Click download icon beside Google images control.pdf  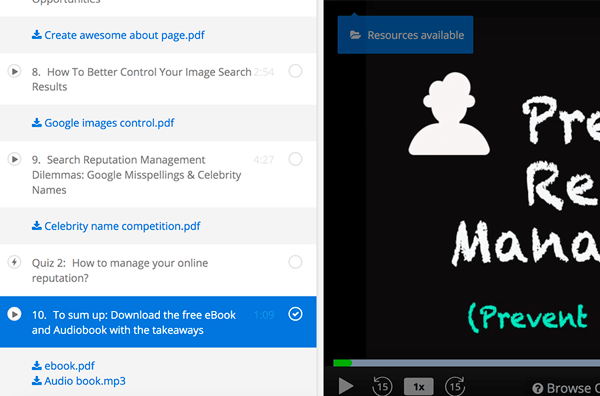37,123
